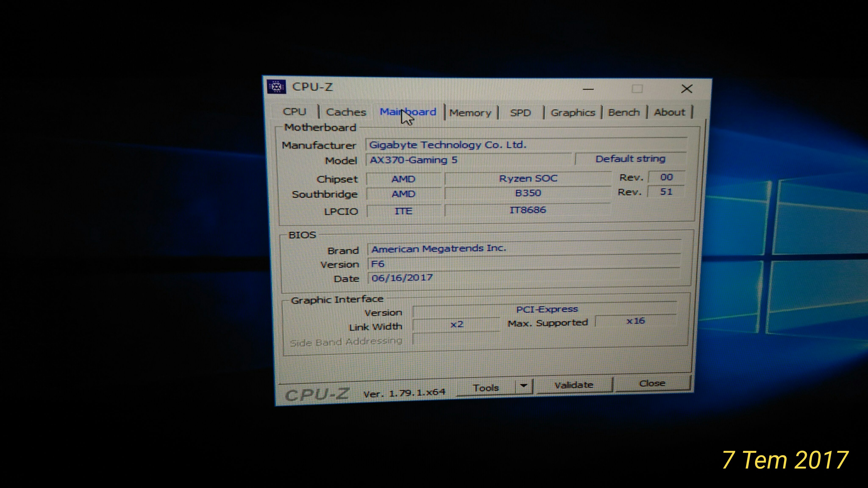Click the Manufacturer field Gigabyte Technology Co. Ltd.
868x488 pixels.
pyautogui.click(x=526, y=144)
